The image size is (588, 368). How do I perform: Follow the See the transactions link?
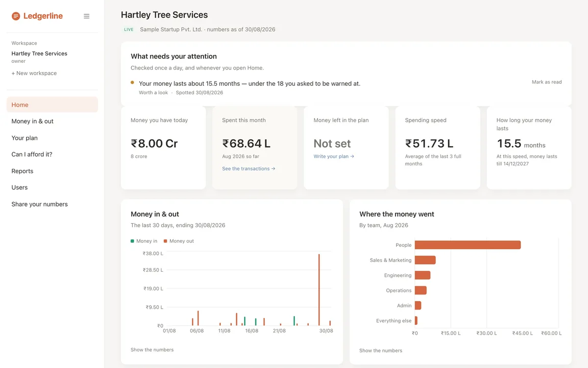(248, 168)
